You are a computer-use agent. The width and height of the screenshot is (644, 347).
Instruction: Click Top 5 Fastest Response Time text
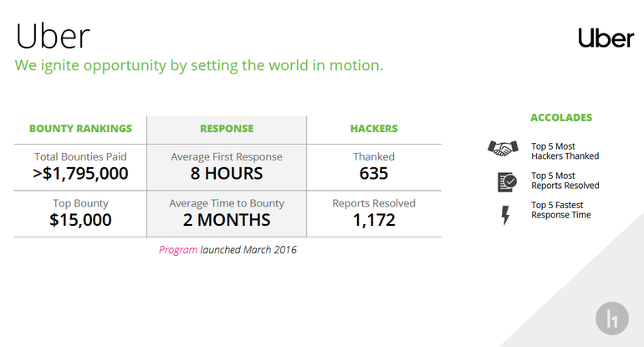pyautogui.click(x=560, y=210)
